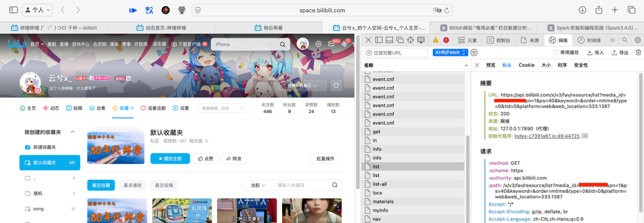This screenshot has height=223, width=644.
Task: Click the red error indicator icon
Action: click(x=446, y=40)
